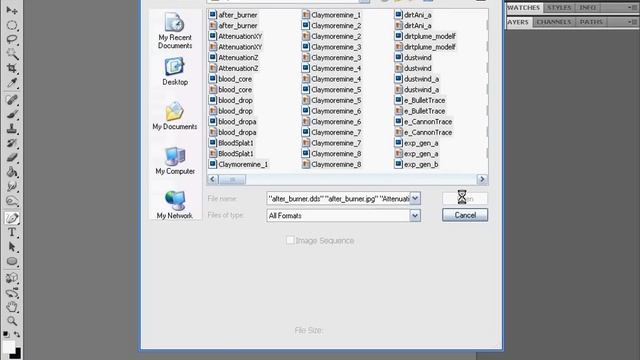
Task: Select e_BulletTrace file with orange icon
Action: [x=420, y=111]
